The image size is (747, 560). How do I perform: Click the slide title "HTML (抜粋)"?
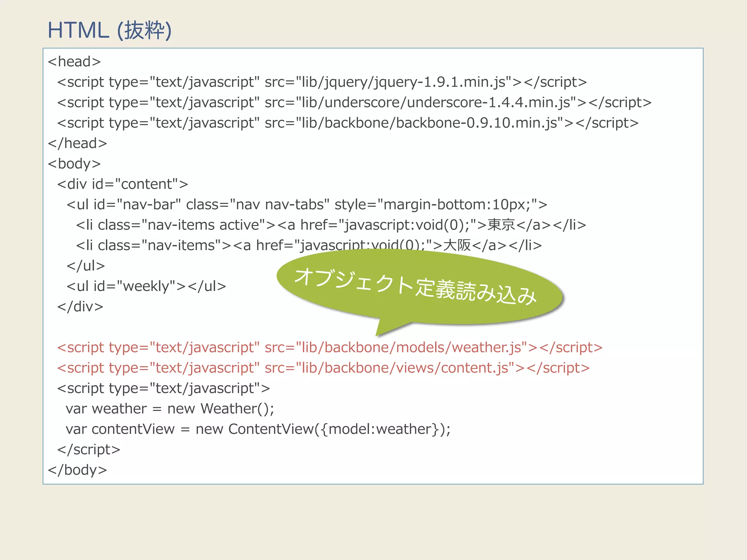tap(109, 30)
